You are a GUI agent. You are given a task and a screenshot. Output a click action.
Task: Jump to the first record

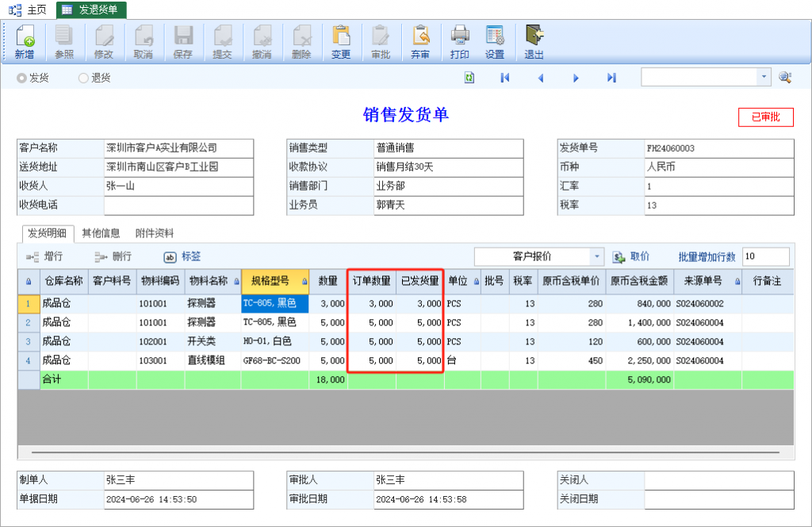(504, 78)
